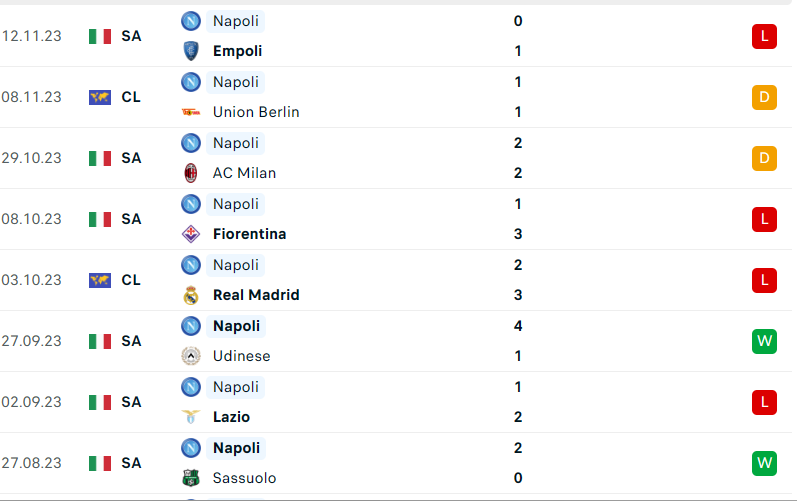797x501 pixels.
Task: Click the Italian flag in the 12.11.23 row
Action: 100,36
